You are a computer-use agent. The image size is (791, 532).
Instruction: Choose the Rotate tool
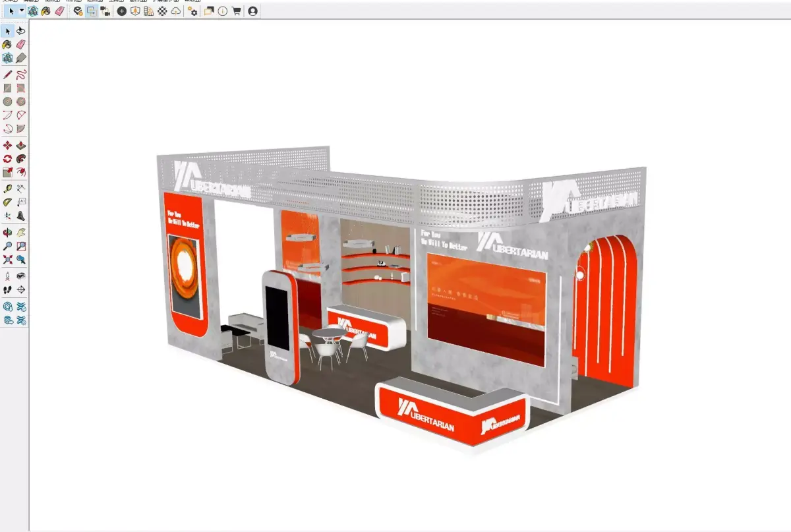coord(7,159)
